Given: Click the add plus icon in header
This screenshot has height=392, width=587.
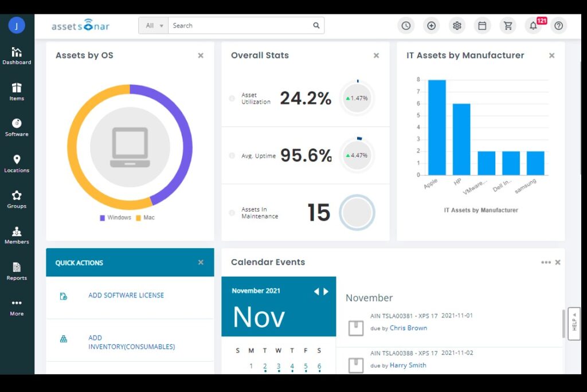Looking at the screenshot, I should tap(431, 25).
